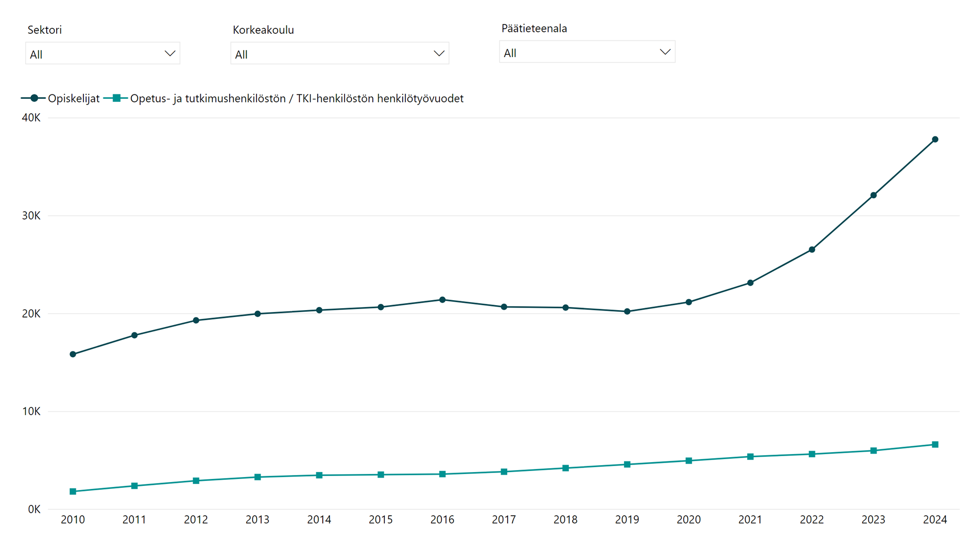Click Opiskelijat data point for 2023
This screenshot has width=980, height=559.
coord(874,195)
